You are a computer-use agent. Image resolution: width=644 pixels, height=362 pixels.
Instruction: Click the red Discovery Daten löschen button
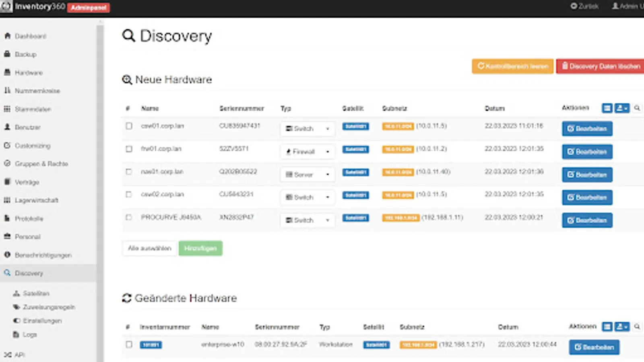tap(601, 66)
